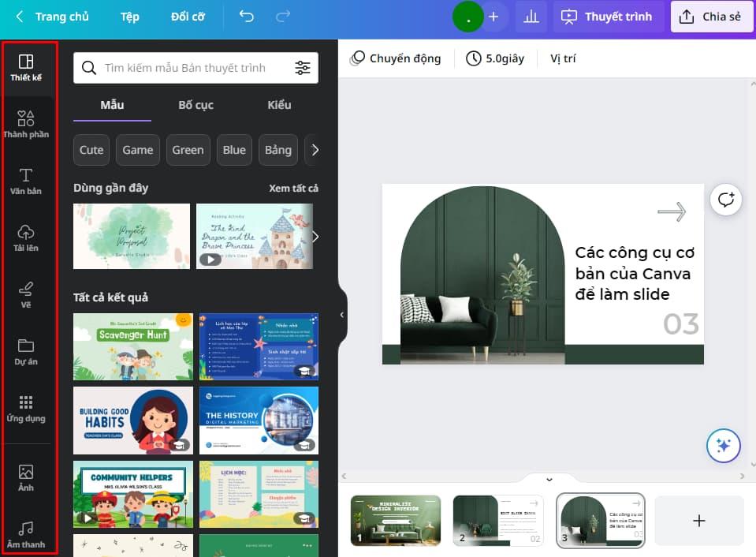Open the Magic assistant sparkle icon
756x557 pixels.
[x=723, y=446]
